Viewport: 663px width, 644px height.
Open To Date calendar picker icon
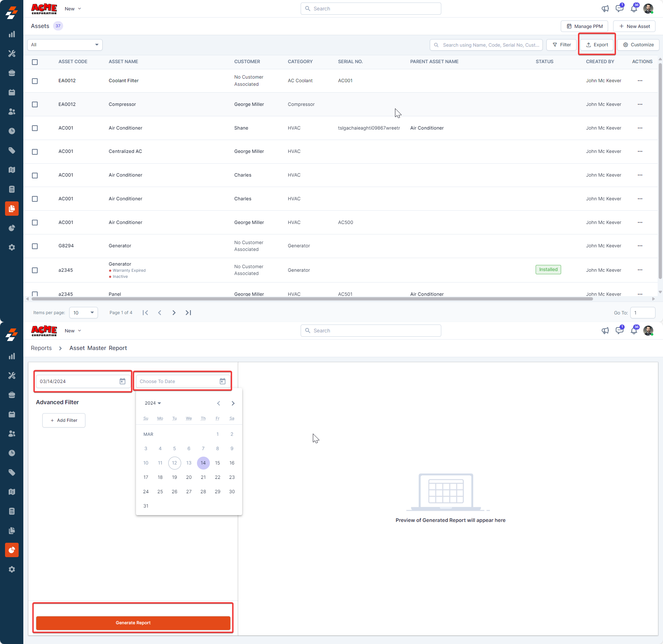(222, 381)
